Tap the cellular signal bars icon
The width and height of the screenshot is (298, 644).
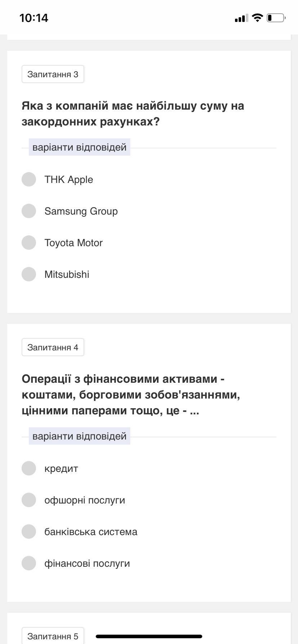pyautogui.click(x=241, y=18)
